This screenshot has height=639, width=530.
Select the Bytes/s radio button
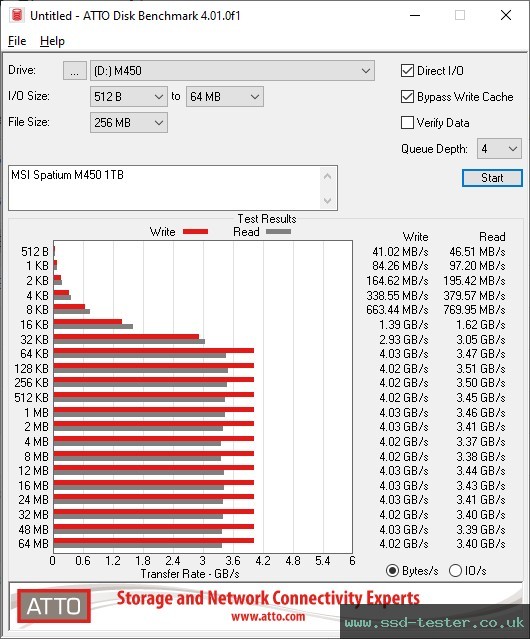click(x=392, y=571)
